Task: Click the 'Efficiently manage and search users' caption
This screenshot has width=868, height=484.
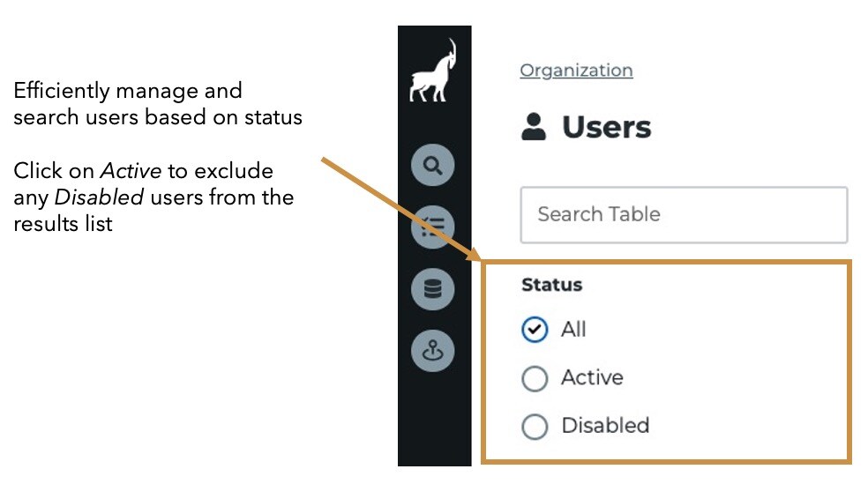Action: pos(158,103)
